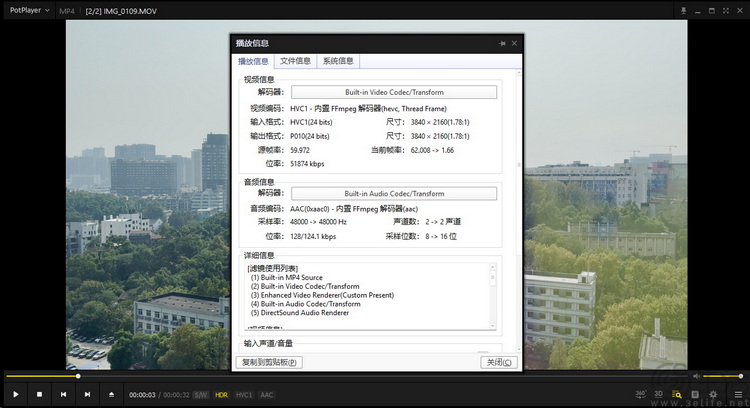Screen dimensions: 750x408
Task: Click the 3D video mode icon
Action: 658,395
